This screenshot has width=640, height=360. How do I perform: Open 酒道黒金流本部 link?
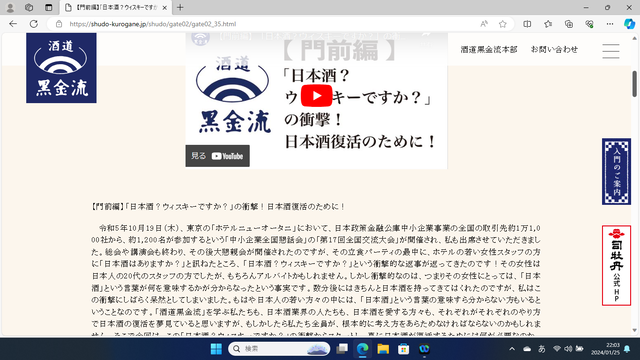(x=489, y=49)
